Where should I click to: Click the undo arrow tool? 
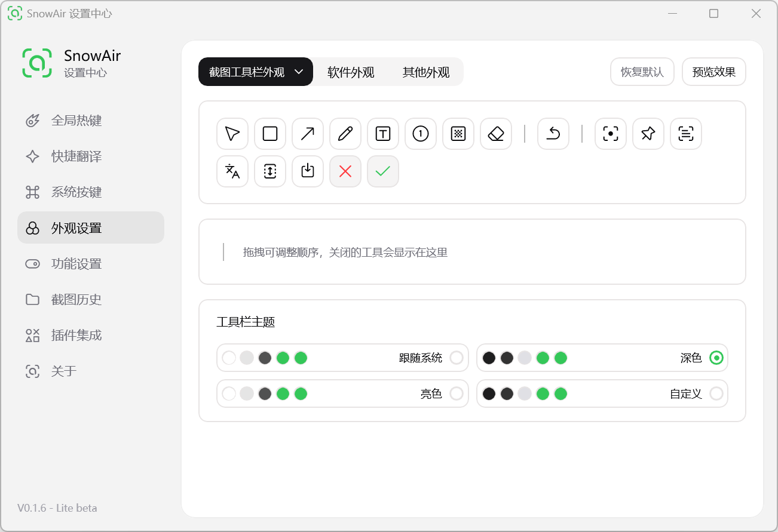(x=553, y=134)
